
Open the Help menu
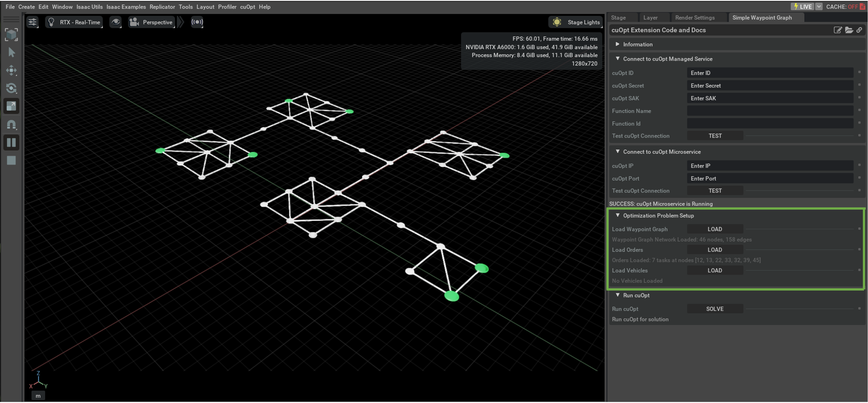[265, 7]
